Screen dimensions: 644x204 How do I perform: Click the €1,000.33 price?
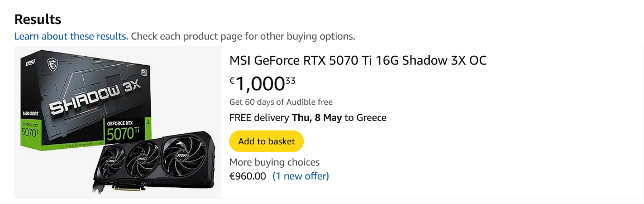point(263,83)
